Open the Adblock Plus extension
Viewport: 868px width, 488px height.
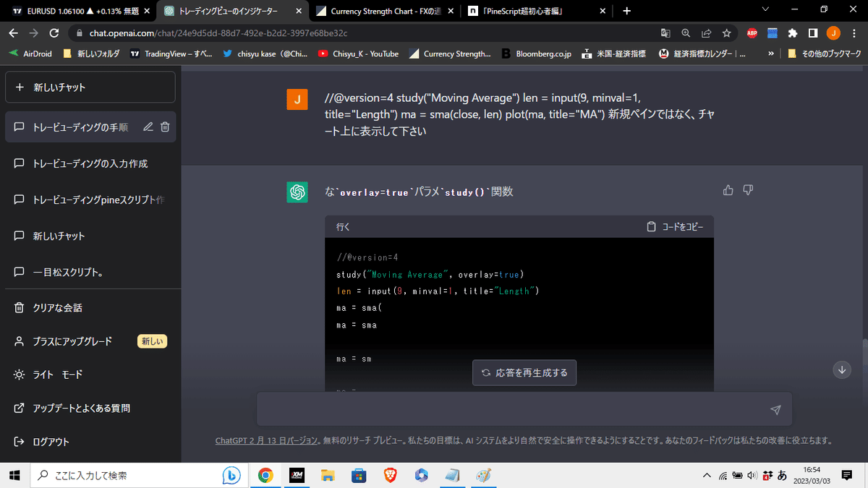click(x=752, y=33)
